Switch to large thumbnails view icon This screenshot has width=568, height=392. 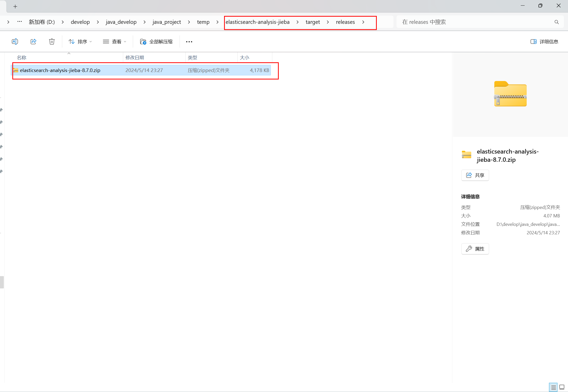(562, 387)
